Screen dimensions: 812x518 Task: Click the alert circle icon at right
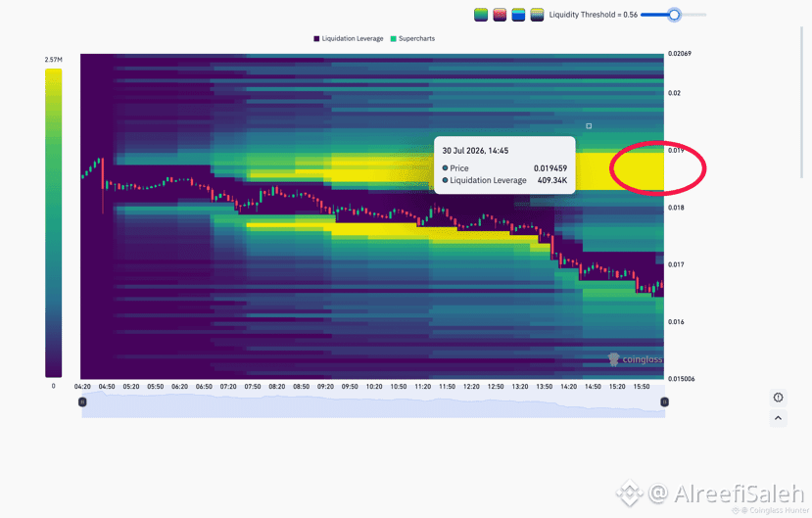(778, 398)
